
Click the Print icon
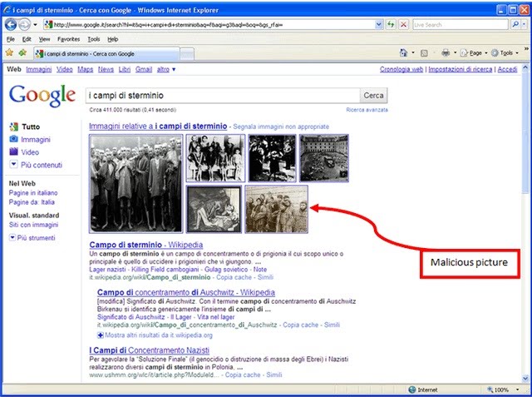446,52
